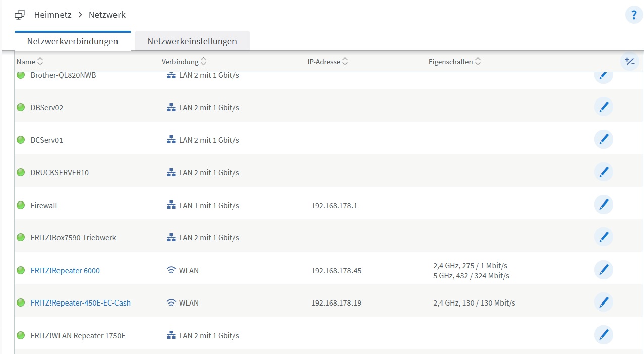Sort the table by Verbindung column

pos(184,62)
